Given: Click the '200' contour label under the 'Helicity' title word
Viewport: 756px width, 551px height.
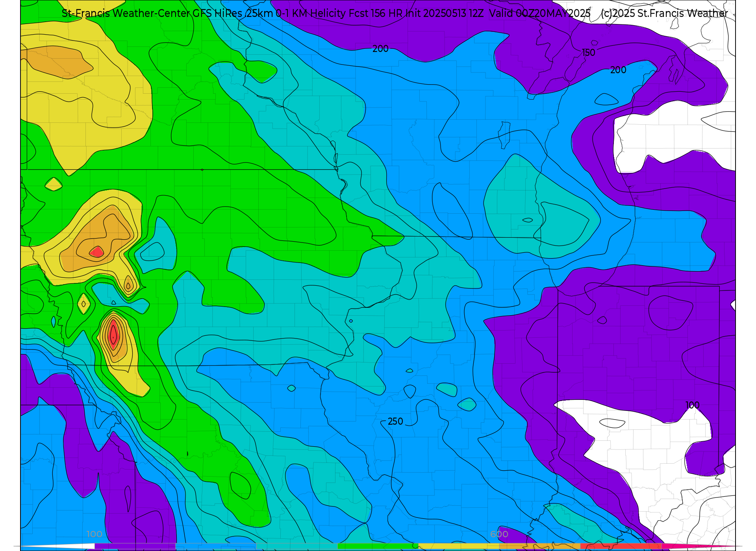Looking at the screenshot, I should 380,49.
